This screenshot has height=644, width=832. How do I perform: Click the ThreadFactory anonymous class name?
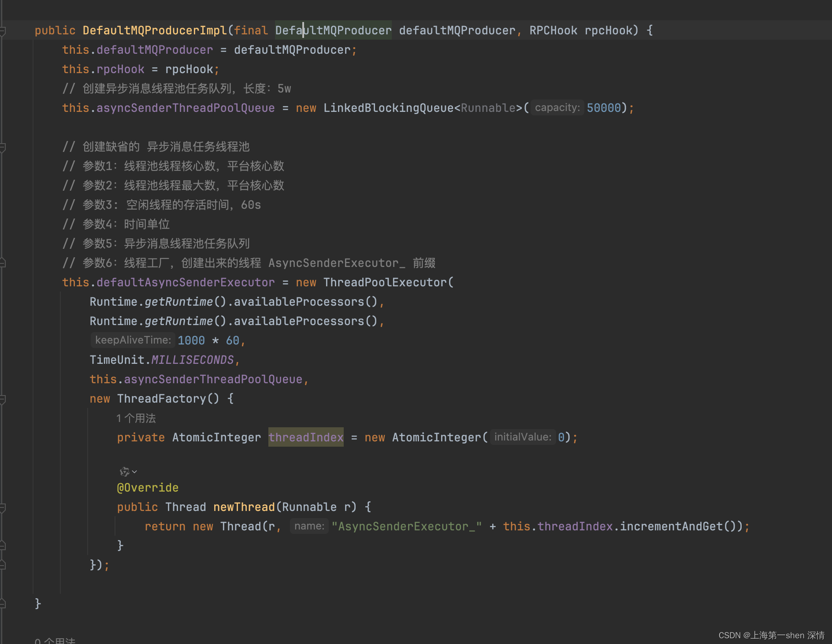(161, 399)
